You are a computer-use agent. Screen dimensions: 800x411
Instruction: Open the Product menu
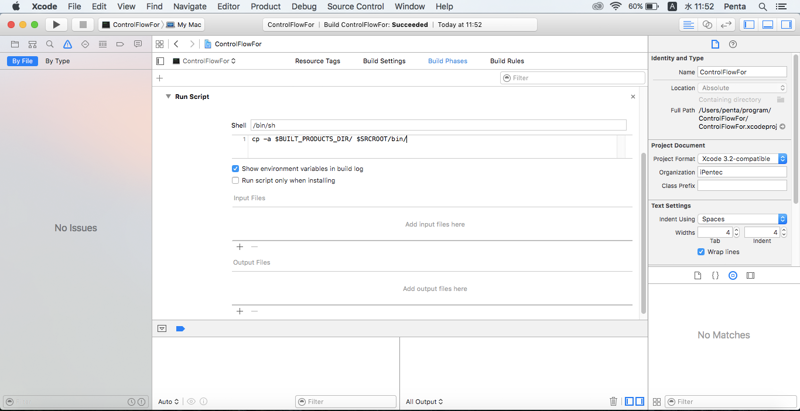(x=266, y=7)
